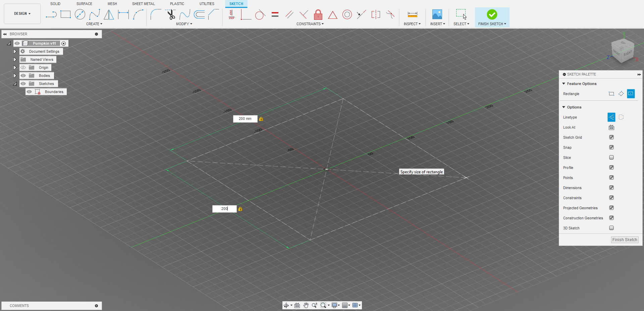Apply the Equal constraint
This screenshot has width=644, height=311.
tap(275, 14)
